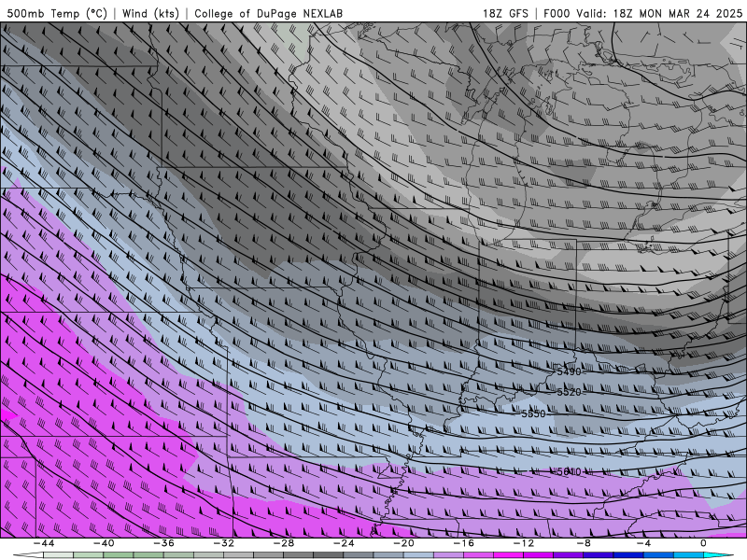Viewport: 747px width, 560px height.
Task: Click the 0 colorbar tick label
Action: [703, 543]
